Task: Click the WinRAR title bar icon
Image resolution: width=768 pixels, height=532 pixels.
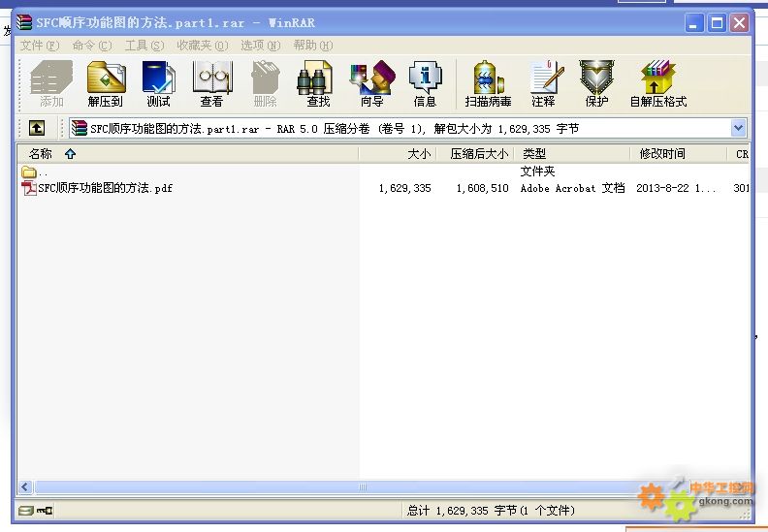Action: click(24, 22)
